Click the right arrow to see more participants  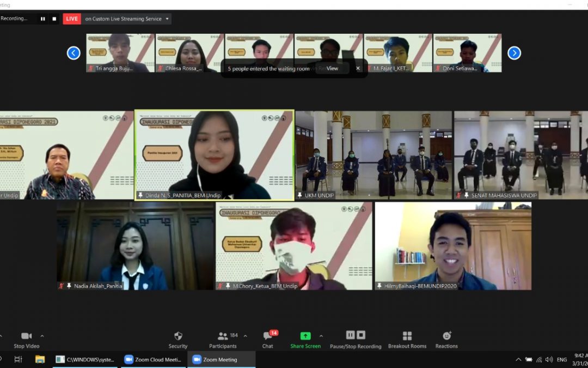tap(514, 53)
